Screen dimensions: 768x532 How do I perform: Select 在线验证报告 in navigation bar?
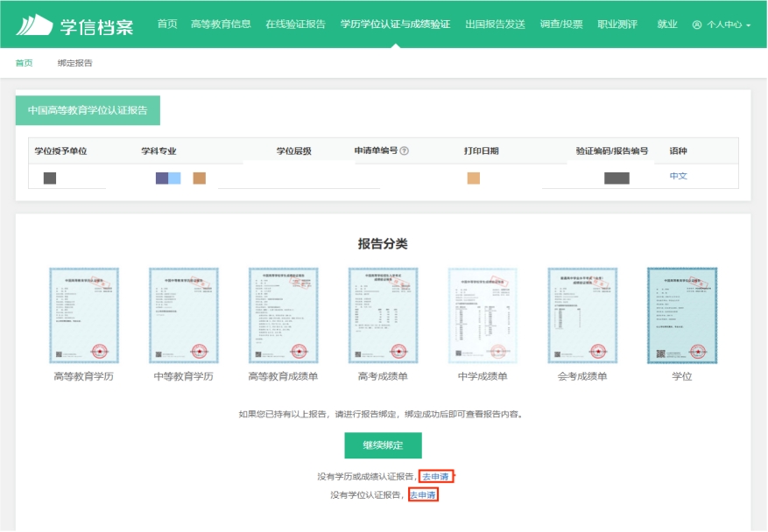coord(295,24)
